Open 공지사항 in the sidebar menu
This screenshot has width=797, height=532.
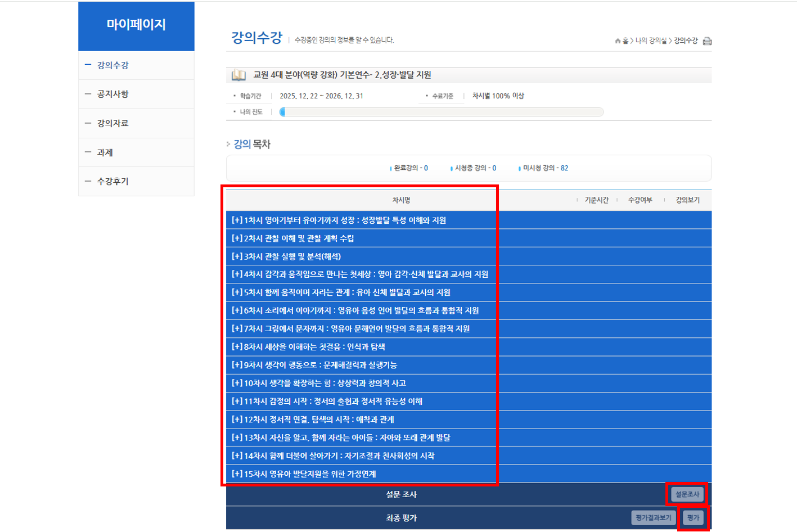[113, 94]
